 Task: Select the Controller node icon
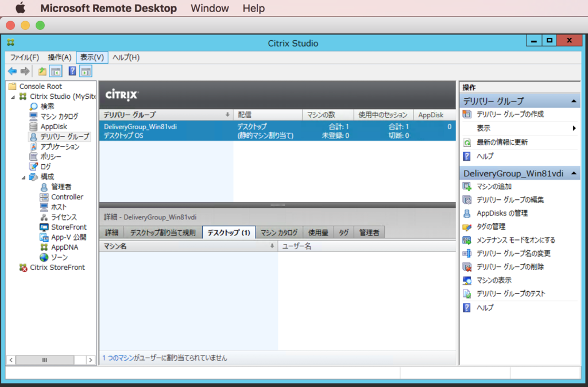pyautogui.click(x=44, y=197)
